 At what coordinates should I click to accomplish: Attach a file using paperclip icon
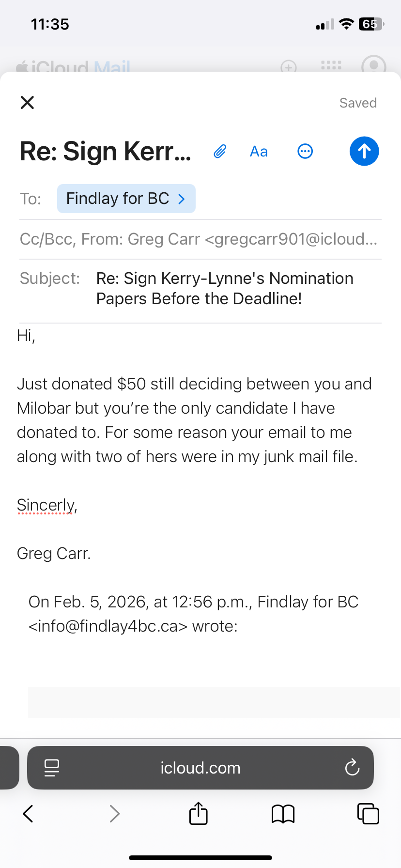[220, 152]
